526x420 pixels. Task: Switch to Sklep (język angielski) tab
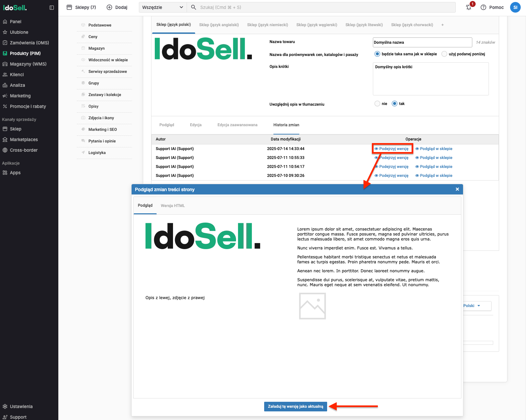[x=219, y=25]
